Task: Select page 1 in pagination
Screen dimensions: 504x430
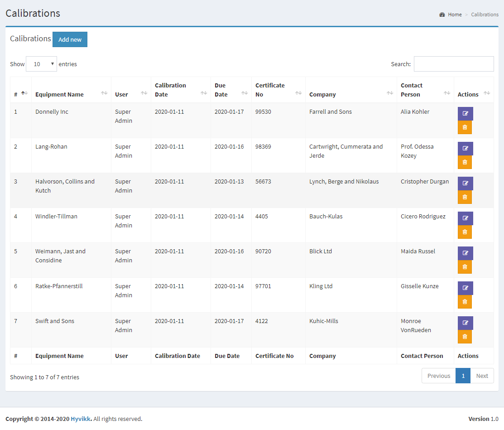Action: click(x=463, y=376)
